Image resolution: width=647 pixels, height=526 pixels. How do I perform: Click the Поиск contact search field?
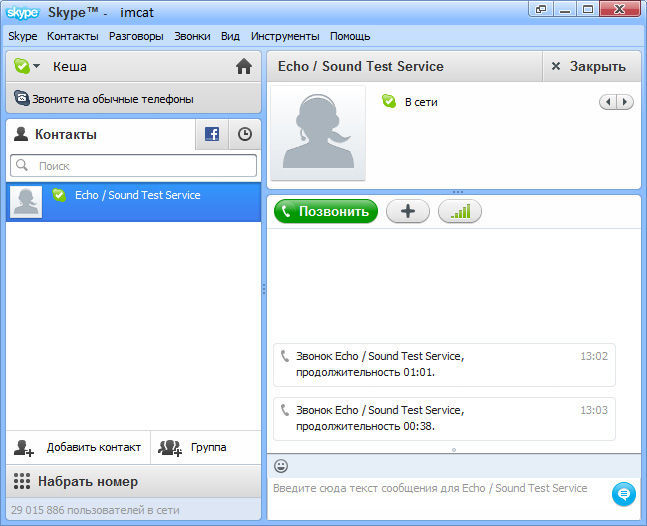(x=134, y=166)
